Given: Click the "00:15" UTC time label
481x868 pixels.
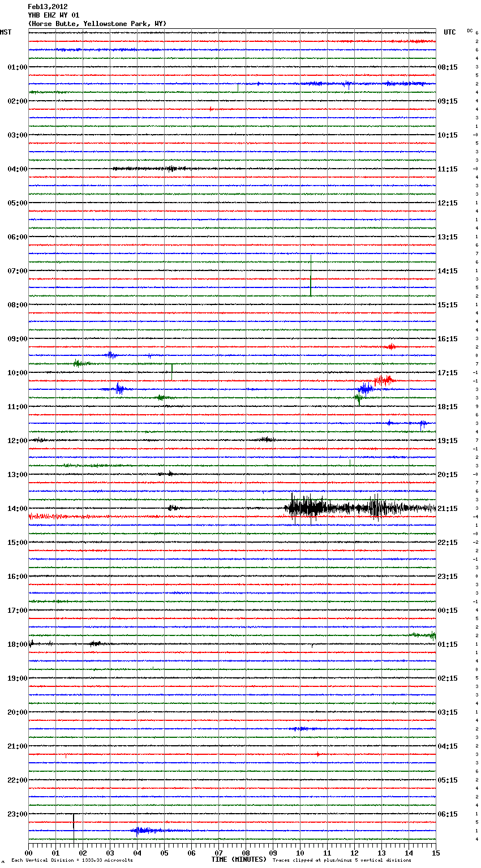Looking at the screenshot, I should (x=448, y=611).
